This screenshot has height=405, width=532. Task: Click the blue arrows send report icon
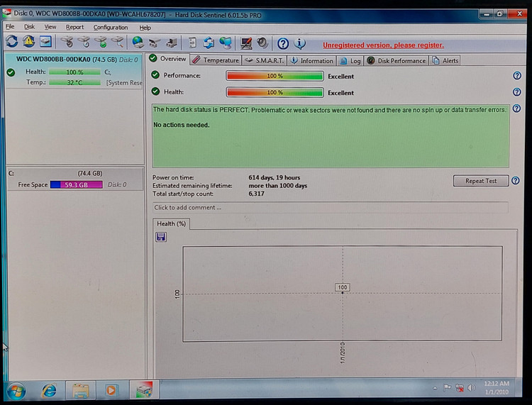[209, 43]
